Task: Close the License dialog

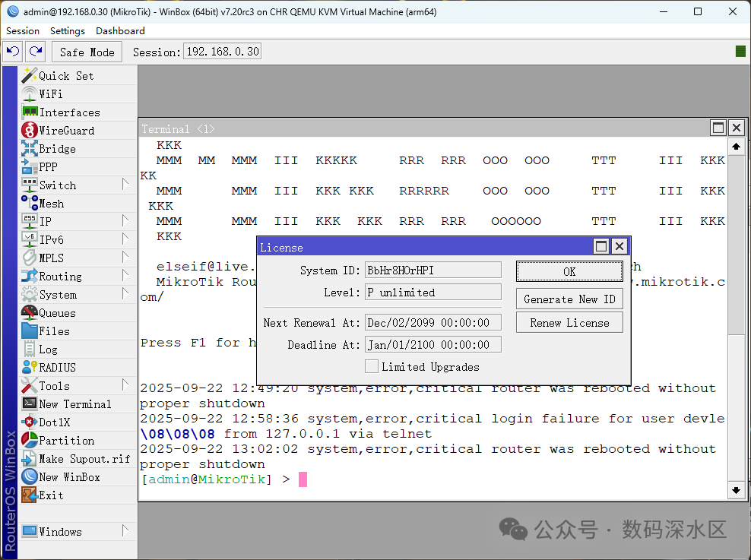Action: pyautogui.click(x=619, y=246)
